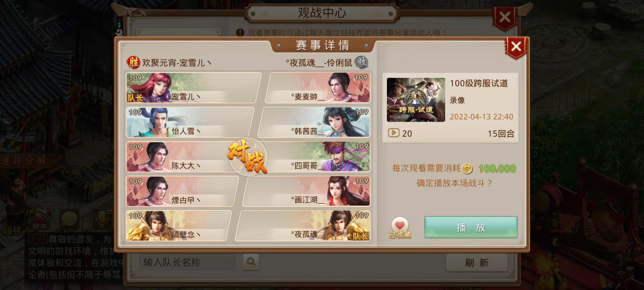Click the 输入队长名称 search field

(x=187, y=262)
